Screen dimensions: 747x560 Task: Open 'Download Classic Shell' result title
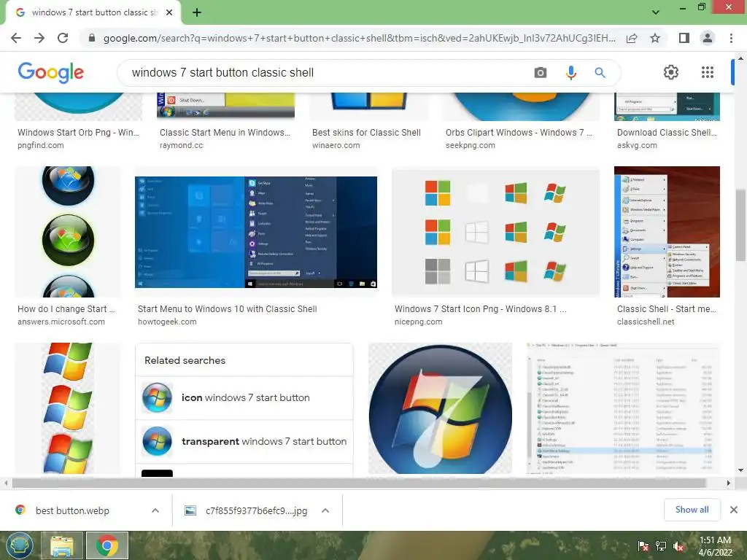[x=667, y=133]
